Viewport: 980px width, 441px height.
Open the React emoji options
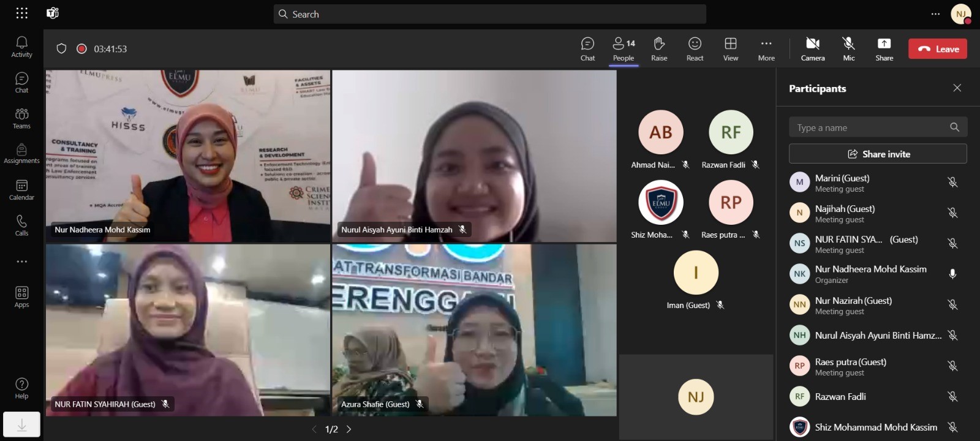(695, 48)
